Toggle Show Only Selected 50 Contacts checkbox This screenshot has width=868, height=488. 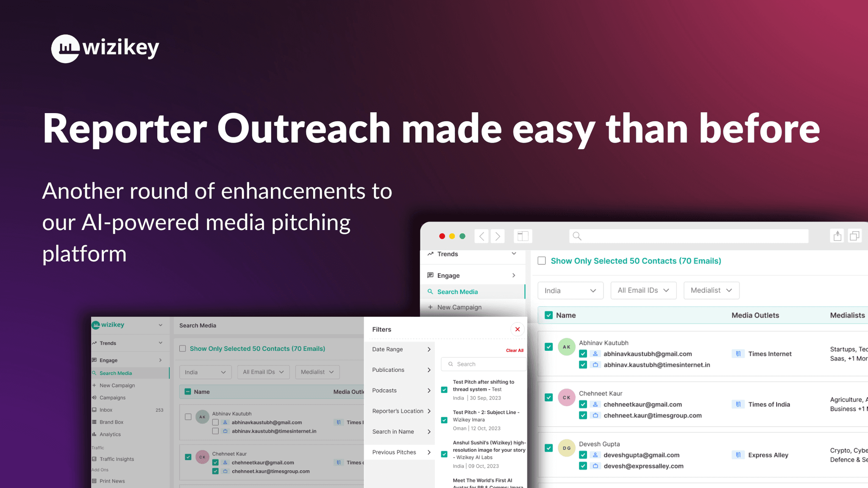(x=542, y=261)
